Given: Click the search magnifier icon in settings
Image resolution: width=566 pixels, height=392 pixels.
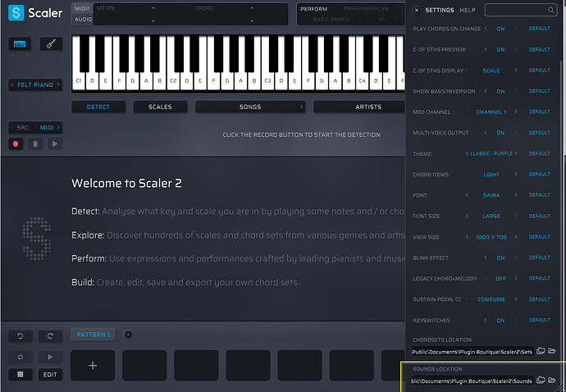Looking at the screenshot, I should pos(551,10).
